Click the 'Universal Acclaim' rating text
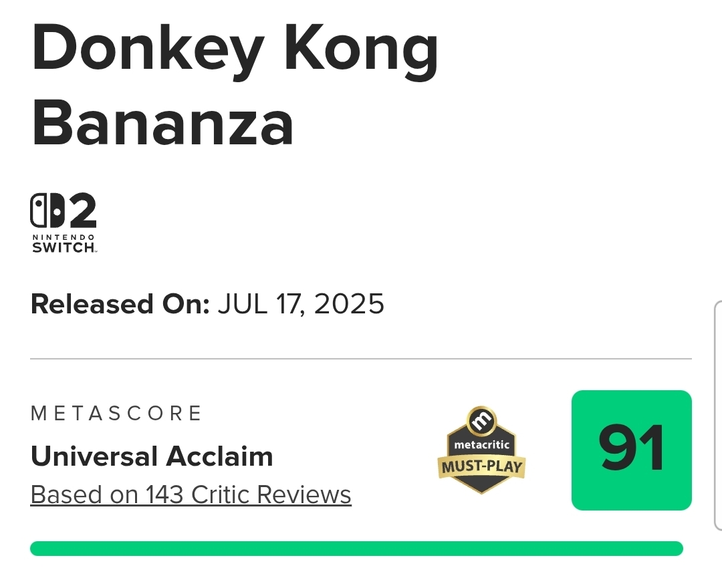The width and height of the screenshot is (722, 588). [x=152, y=457]
